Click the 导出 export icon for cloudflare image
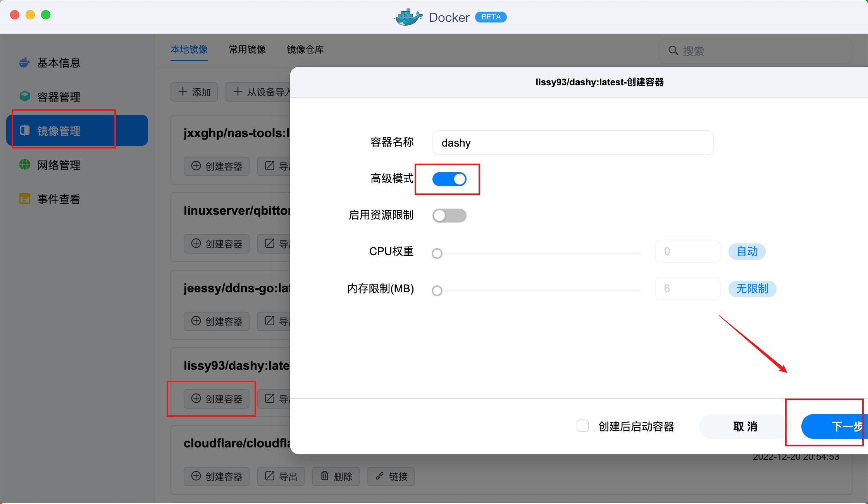The height and width of the screenshot is (504, 868). coord(269,476)
